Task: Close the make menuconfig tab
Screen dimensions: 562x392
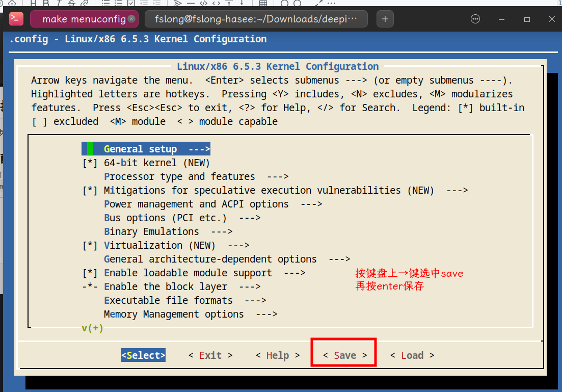Action: [131, 19]
